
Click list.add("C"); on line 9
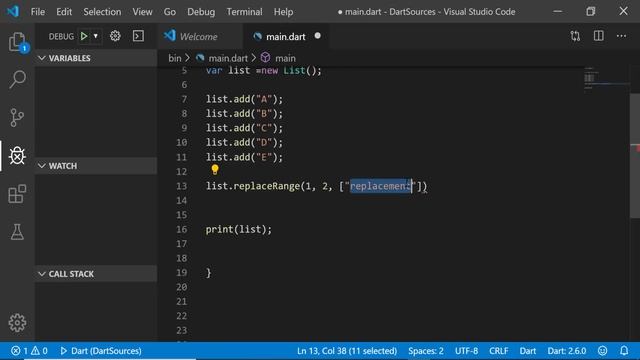pos(244,128)
